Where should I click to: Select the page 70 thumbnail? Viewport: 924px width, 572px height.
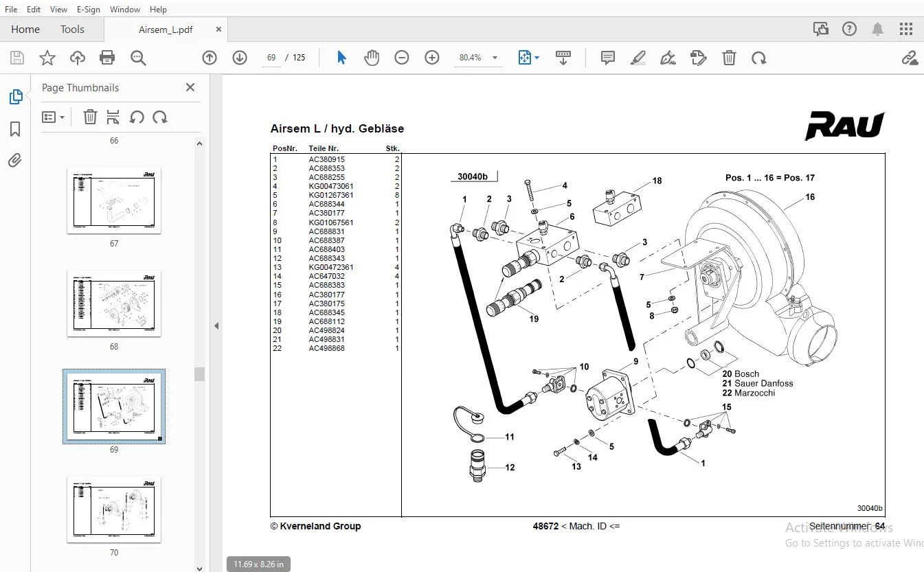coord(114,510)
